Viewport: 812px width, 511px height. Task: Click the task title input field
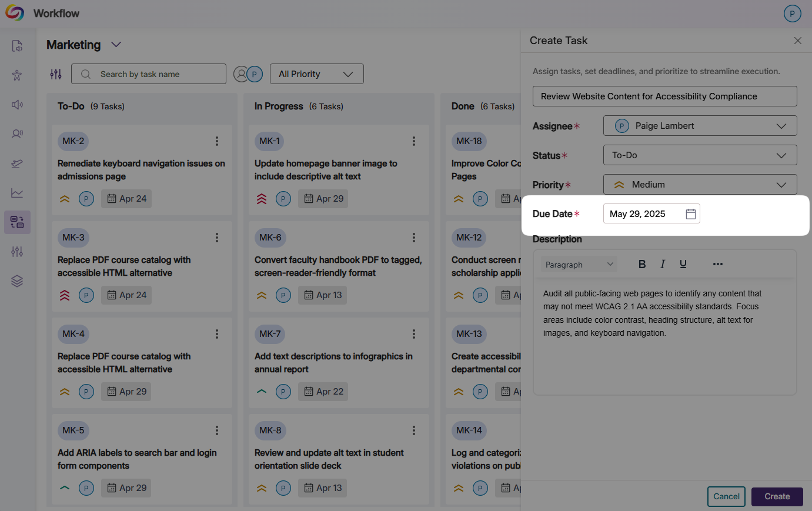664,96
